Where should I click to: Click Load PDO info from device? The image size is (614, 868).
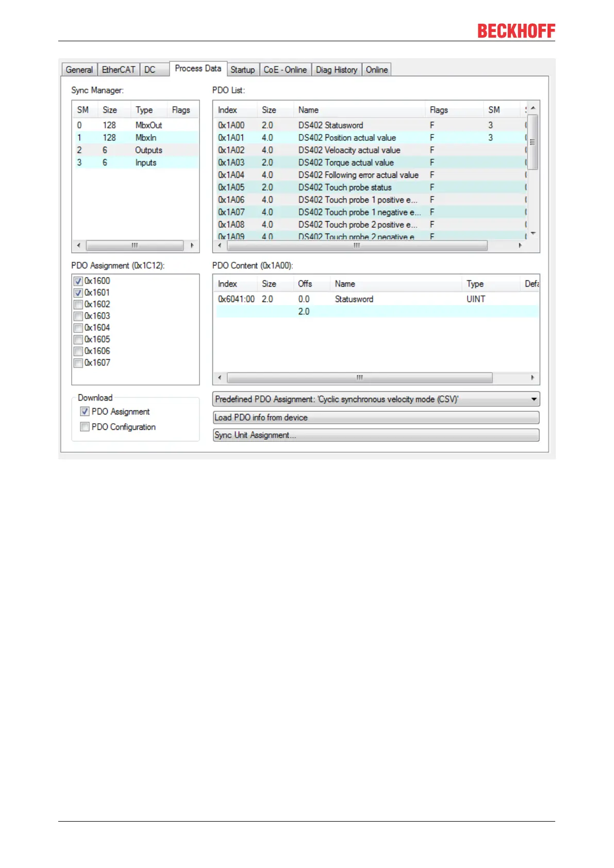coord(376,418)
